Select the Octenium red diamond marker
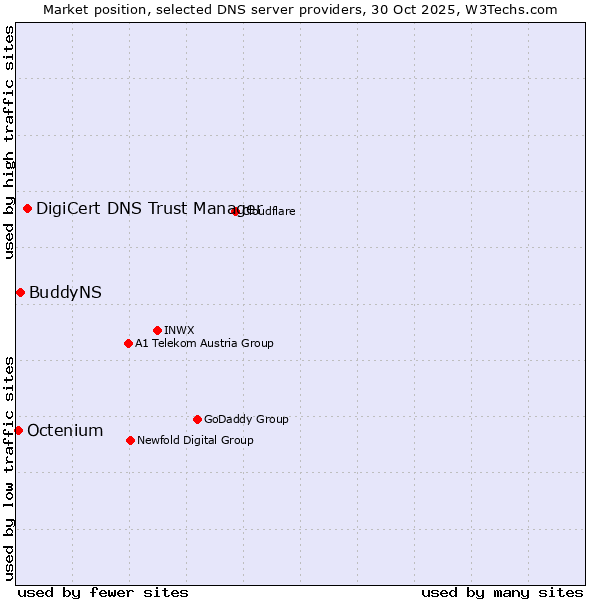 18,430
